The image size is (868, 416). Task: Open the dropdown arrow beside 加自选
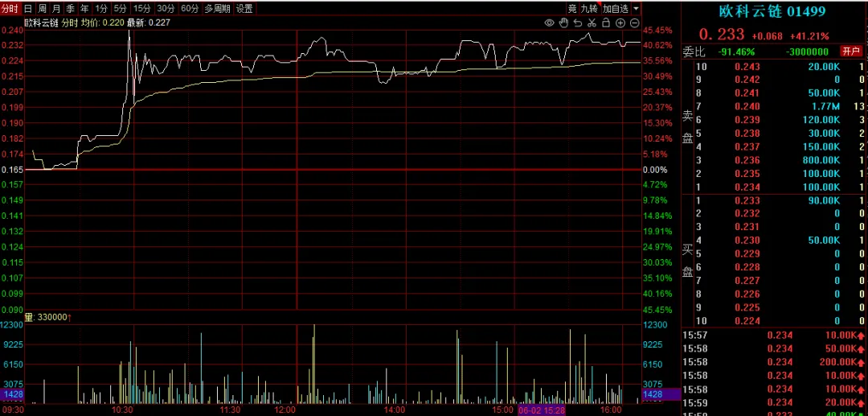coord(636,8)
